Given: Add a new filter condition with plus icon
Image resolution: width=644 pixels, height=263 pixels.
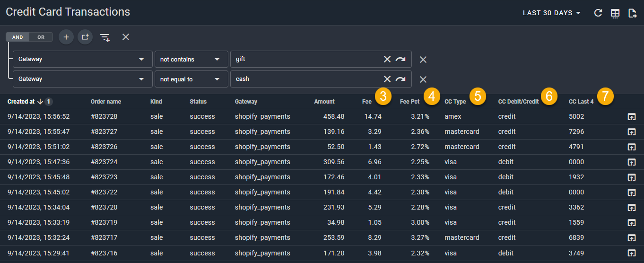Looking at the screenshot, I should click(x=66, y=37).
